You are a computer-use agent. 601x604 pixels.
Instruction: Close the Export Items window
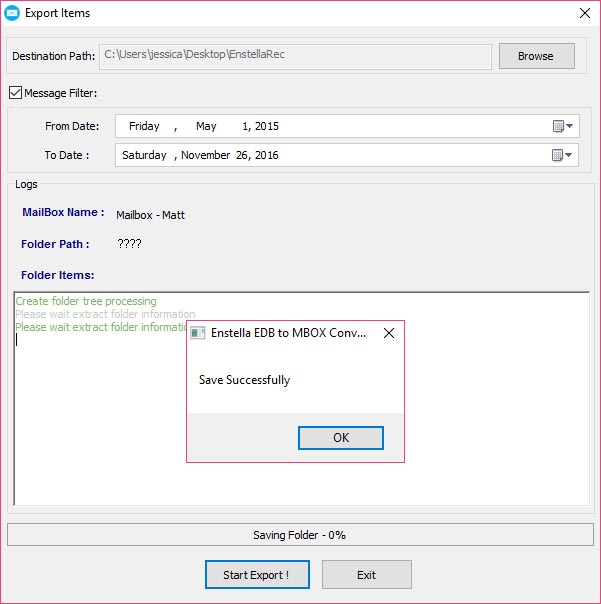pyautogui.click(x=583, y=13)
